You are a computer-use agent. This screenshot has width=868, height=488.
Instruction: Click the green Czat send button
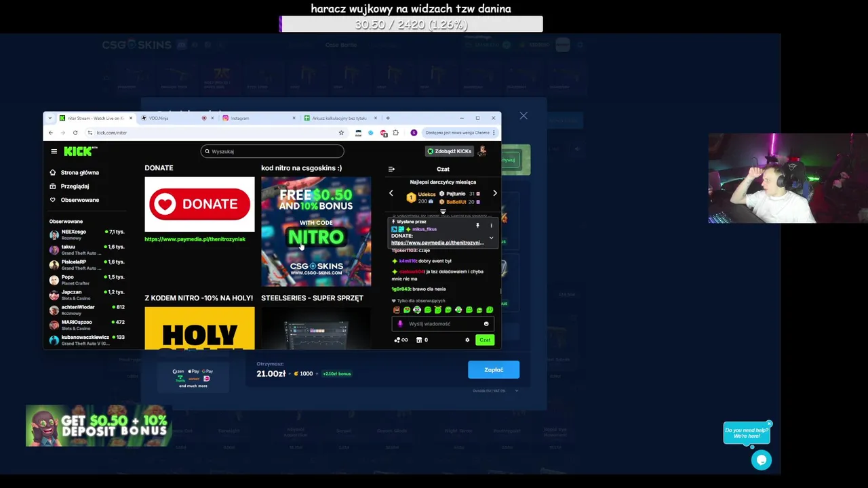(485, 340)
